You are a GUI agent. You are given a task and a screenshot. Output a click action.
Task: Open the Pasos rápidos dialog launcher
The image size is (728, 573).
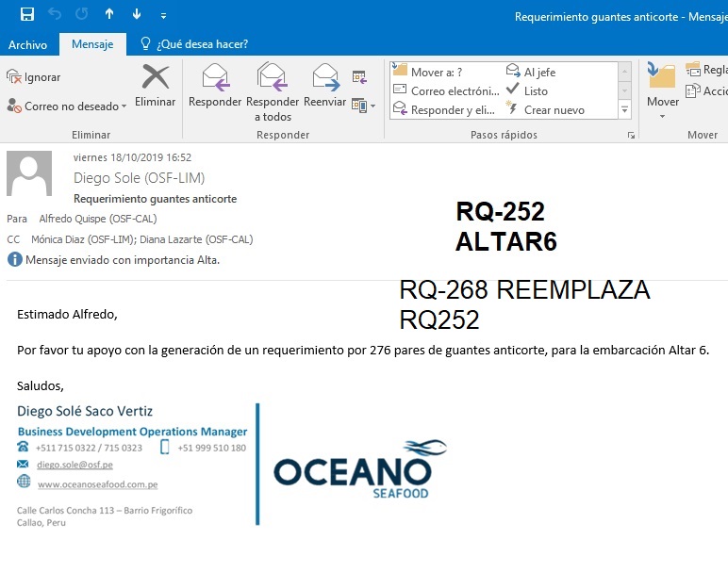tap(630, 136)
